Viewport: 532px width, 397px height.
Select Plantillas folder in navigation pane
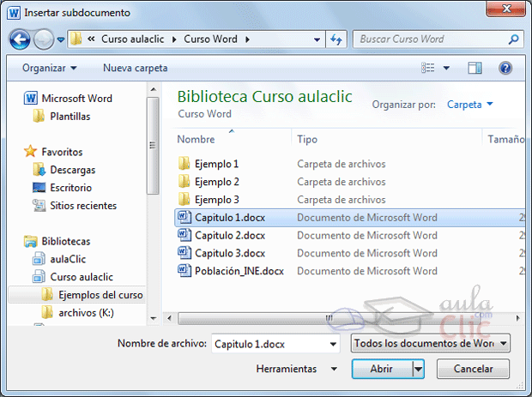(62, 117)
